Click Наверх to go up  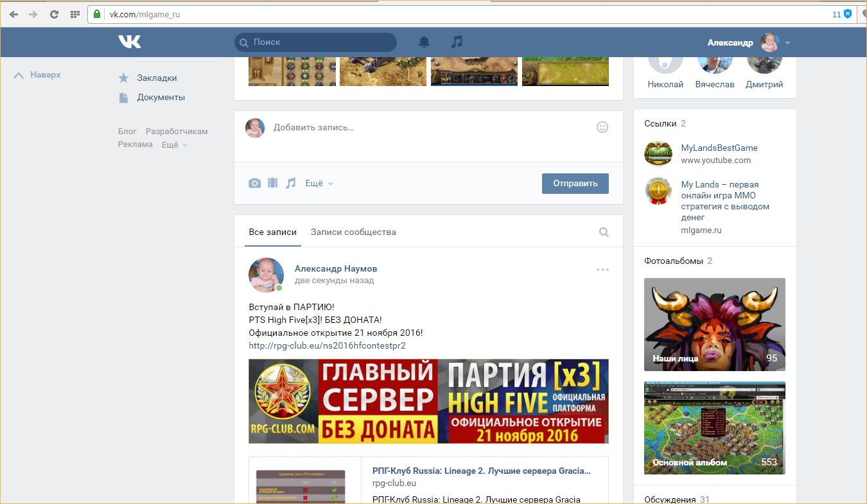[x=37, y=75]
